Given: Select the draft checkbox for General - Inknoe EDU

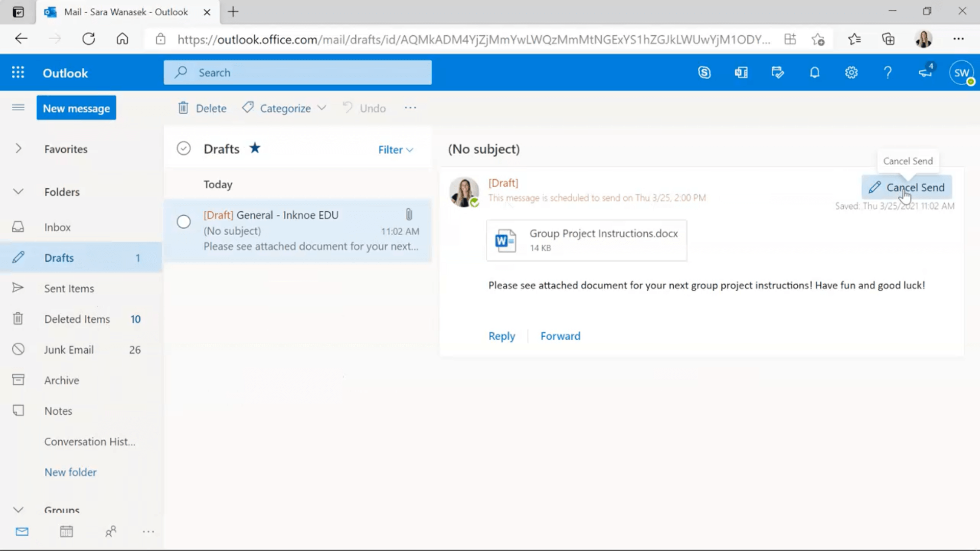Looking at the screenshot, I should (184, 221).
